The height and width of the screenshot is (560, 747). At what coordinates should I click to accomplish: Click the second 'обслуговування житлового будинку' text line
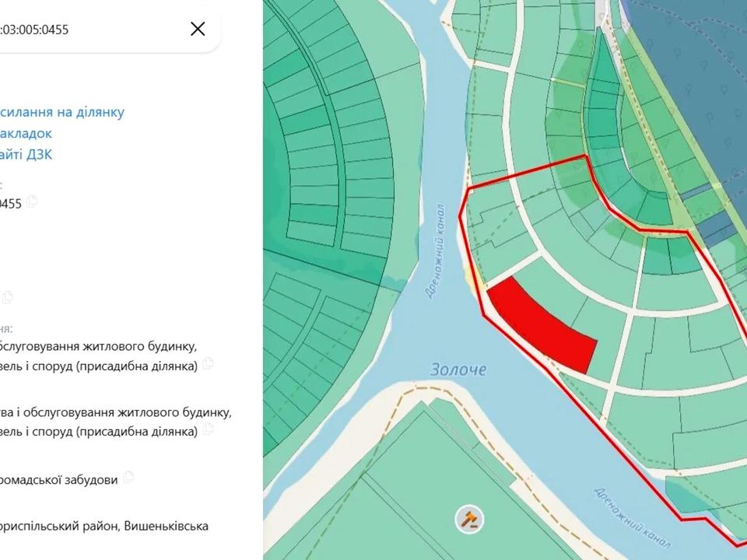tap(115, 412)
